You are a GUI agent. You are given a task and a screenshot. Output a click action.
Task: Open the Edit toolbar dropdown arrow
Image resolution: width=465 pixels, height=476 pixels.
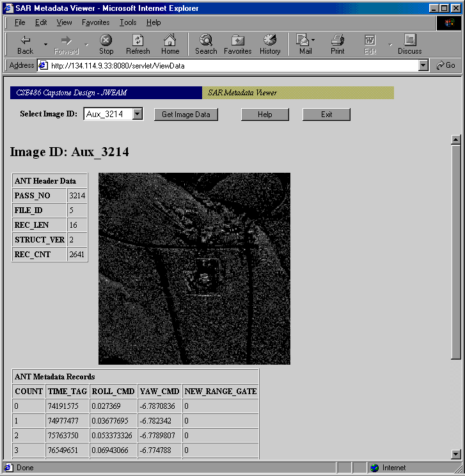390,45
